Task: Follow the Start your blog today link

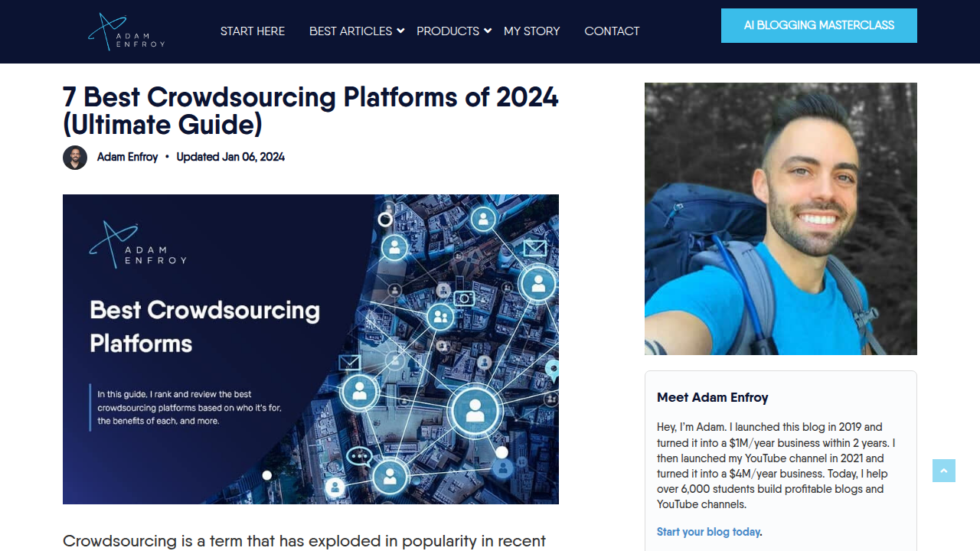Action: tap(709, 532)
